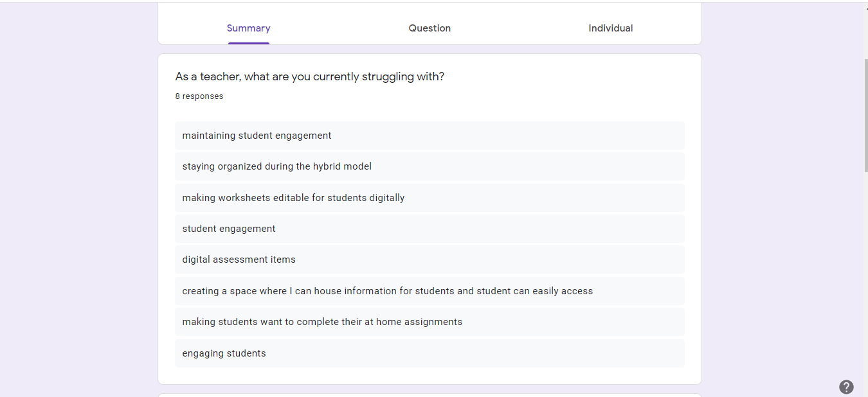The width and height of the screenshot is (868, 397).
Task: Select the 'staying organized during hybrid model' response
Action: coord(429,166)
